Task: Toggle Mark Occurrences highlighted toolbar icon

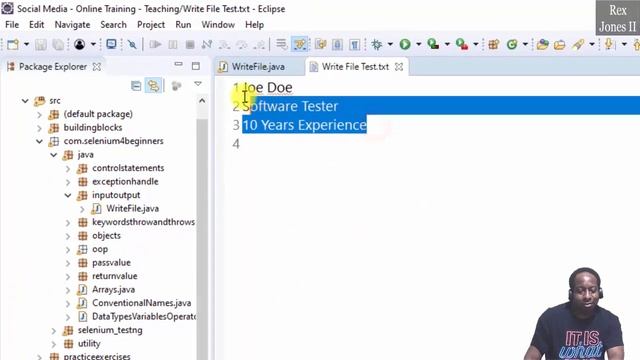Action: pos(300,44)
